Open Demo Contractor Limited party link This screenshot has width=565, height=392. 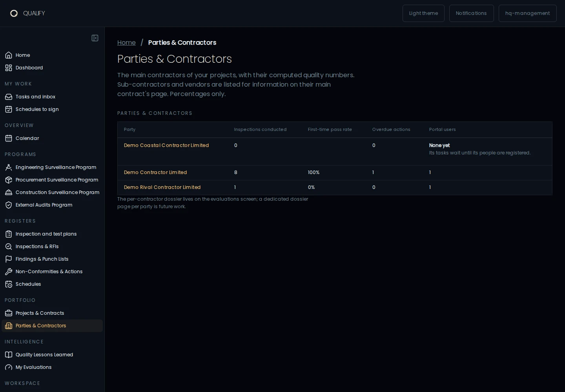(x=155, y=172)
